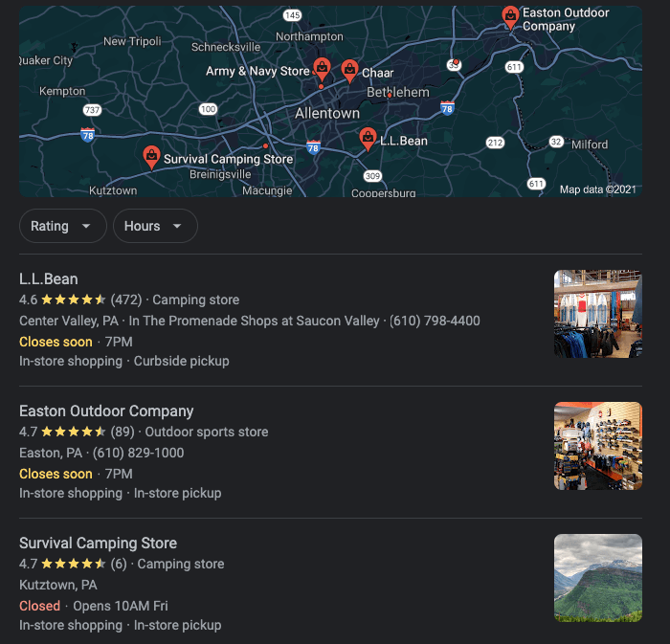Click the Allentown label on the map
670x644 pixels.
coord(327,113)
